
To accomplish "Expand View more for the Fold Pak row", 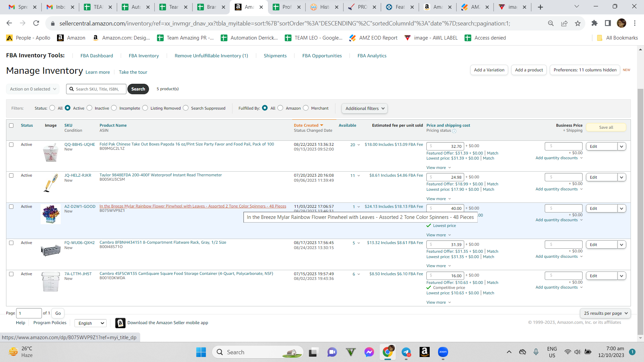I will [438, 168].
